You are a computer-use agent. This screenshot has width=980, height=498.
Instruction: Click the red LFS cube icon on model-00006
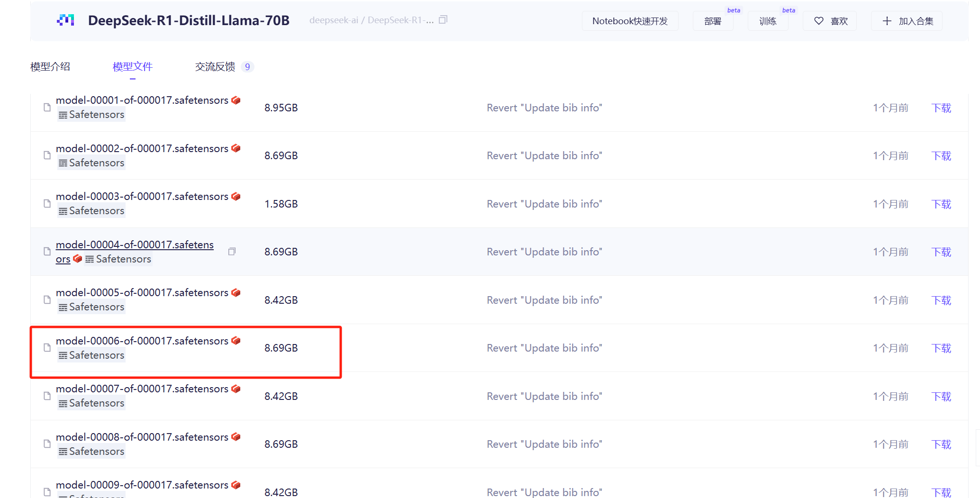[x=236, y=341]
